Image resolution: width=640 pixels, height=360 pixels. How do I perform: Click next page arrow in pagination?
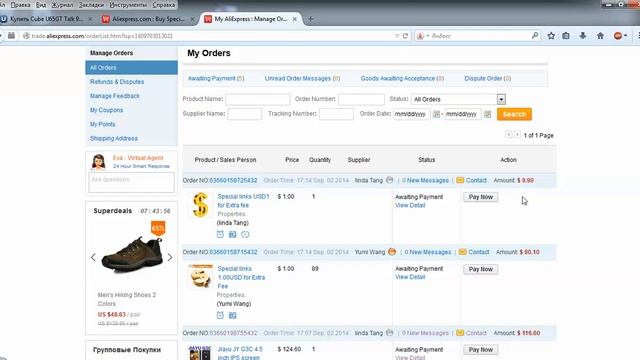(517, 134)
